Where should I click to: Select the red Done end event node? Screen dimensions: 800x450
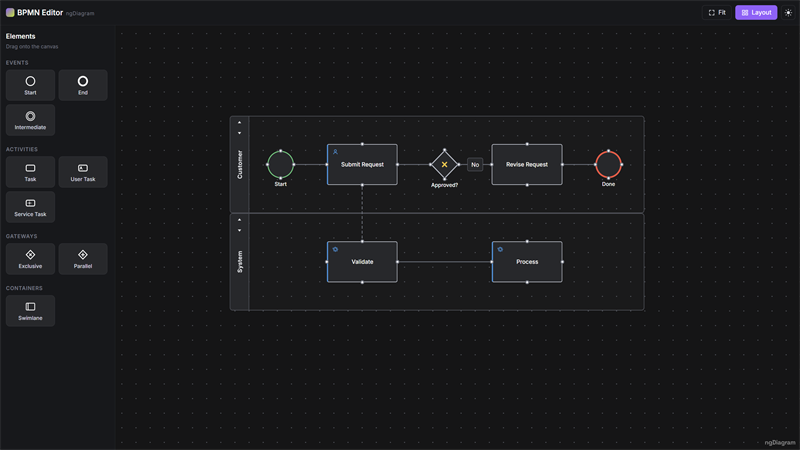pos(608,164)
